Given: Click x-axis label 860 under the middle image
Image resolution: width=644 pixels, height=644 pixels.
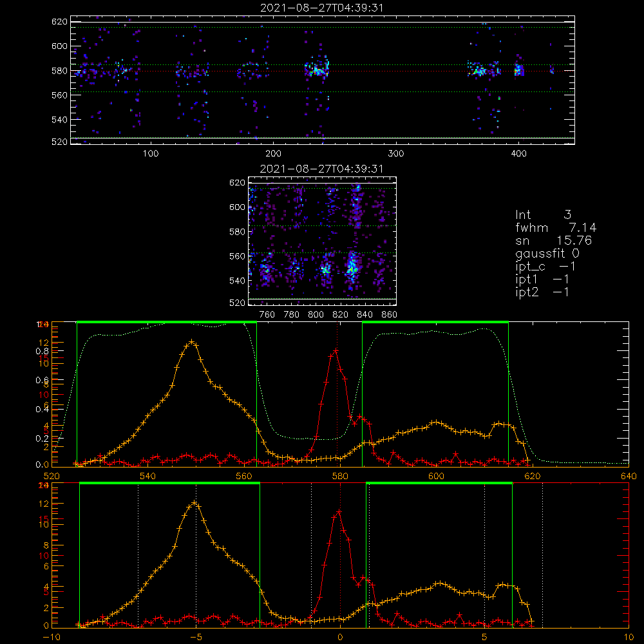Looking at the screenshot, I should pos(390,315).
